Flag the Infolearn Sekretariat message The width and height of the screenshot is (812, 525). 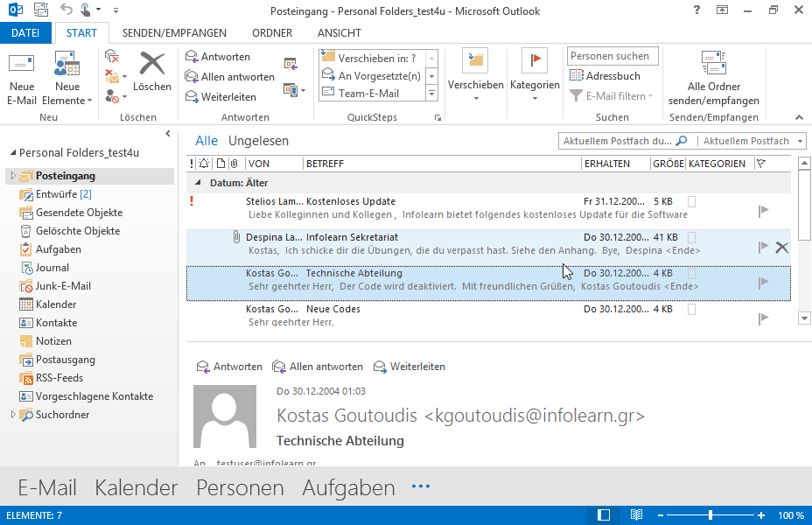[763, 247]
